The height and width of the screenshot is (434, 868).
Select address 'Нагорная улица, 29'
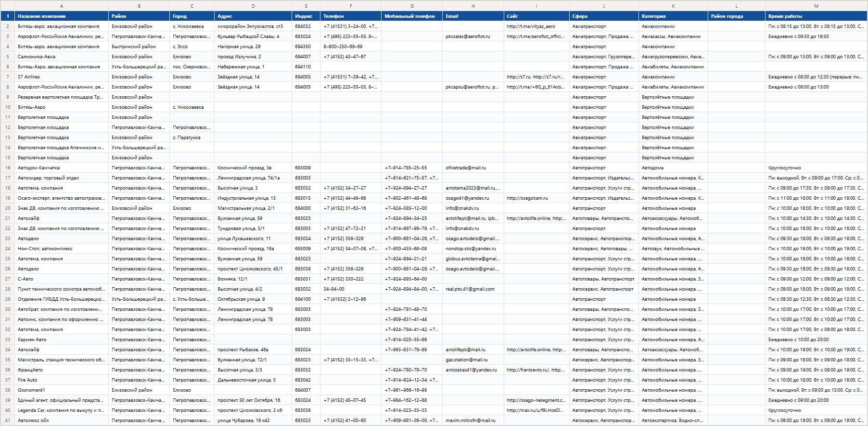[x=253, y=47]
